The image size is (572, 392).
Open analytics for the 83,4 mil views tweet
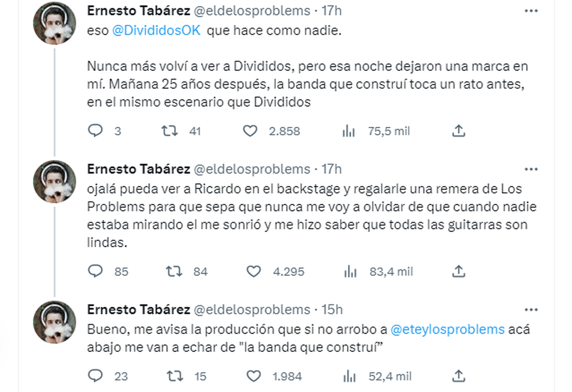click(x=351, y=271)
